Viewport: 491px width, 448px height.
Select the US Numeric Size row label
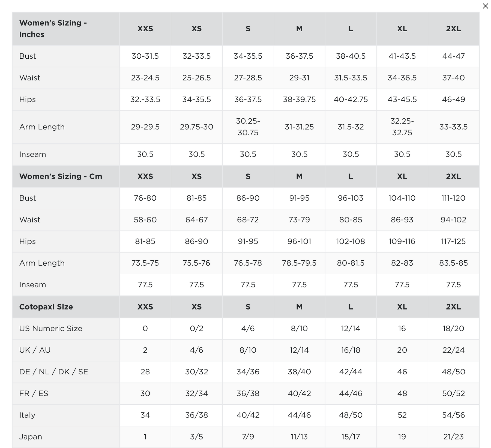pos(51,328)
